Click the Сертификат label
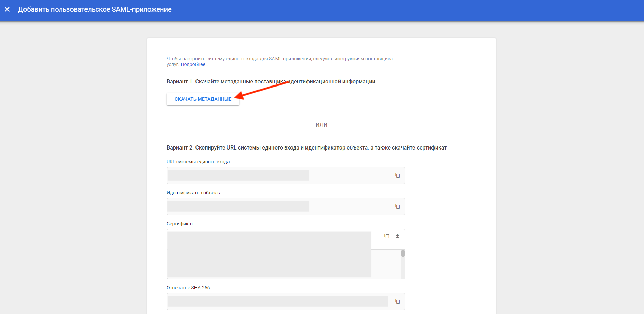The image size is (644, 314). (180, 224)
